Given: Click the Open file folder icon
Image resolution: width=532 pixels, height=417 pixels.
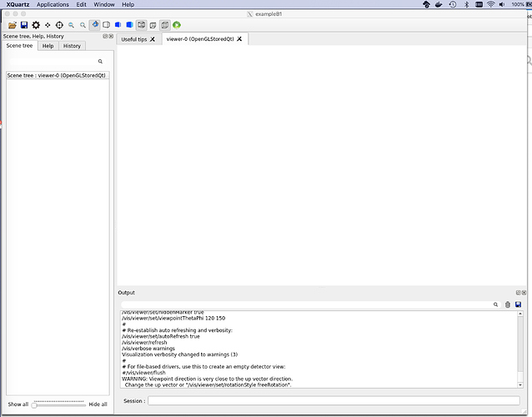Looking at the screenshot, I should [x=13, y=25].
